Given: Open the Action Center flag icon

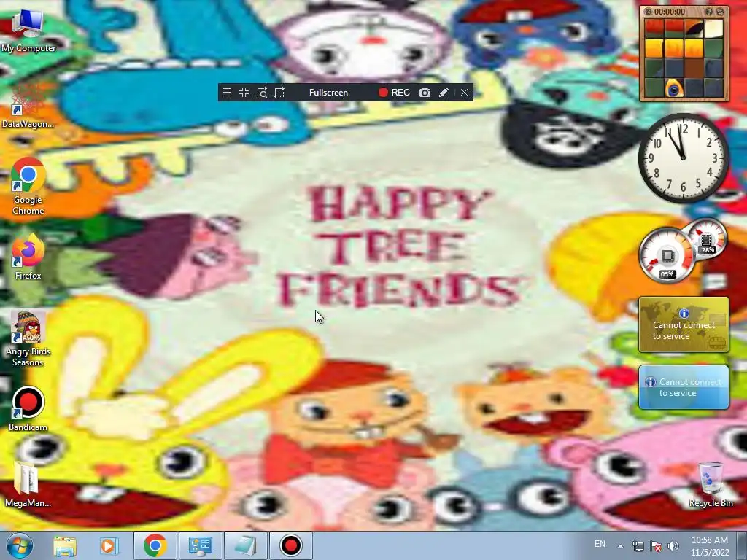Looking at the screenshot, I should [656, 546].
